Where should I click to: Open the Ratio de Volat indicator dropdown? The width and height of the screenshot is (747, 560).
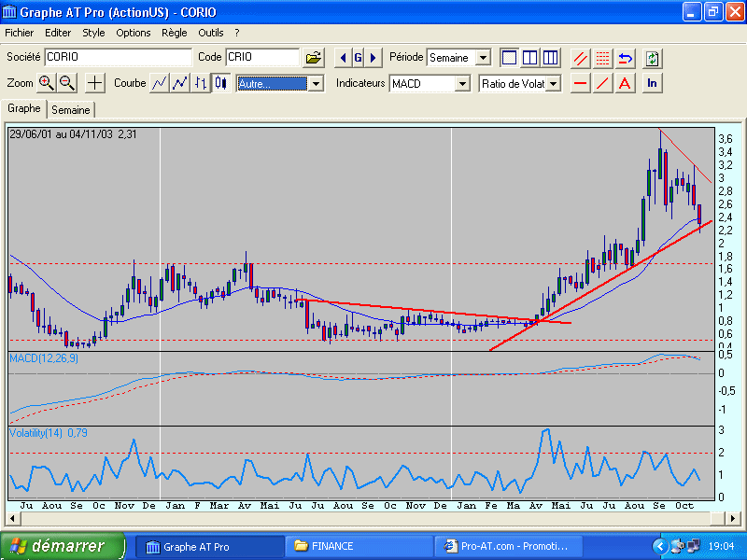(553, 84)
